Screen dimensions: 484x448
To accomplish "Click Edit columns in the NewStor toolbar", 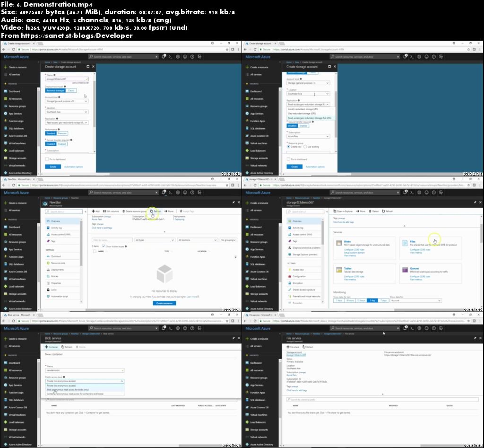I will 111,211.
